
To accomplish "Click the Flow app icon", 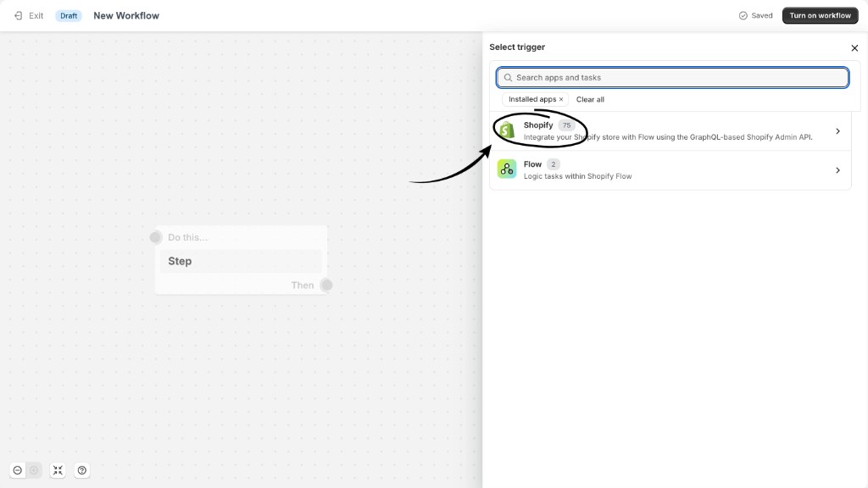I will pyautogui.click(x=507, y=169).
